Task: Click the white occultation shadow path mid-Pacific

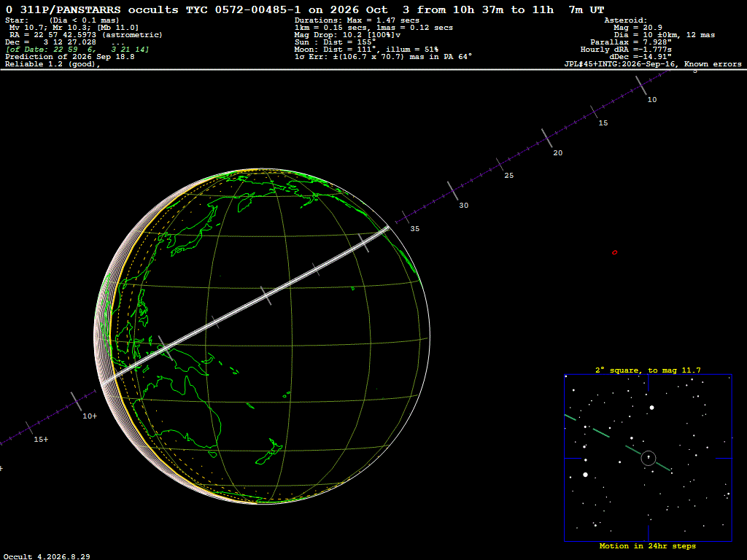Action: pyautogui.click(x=267, y=295)
